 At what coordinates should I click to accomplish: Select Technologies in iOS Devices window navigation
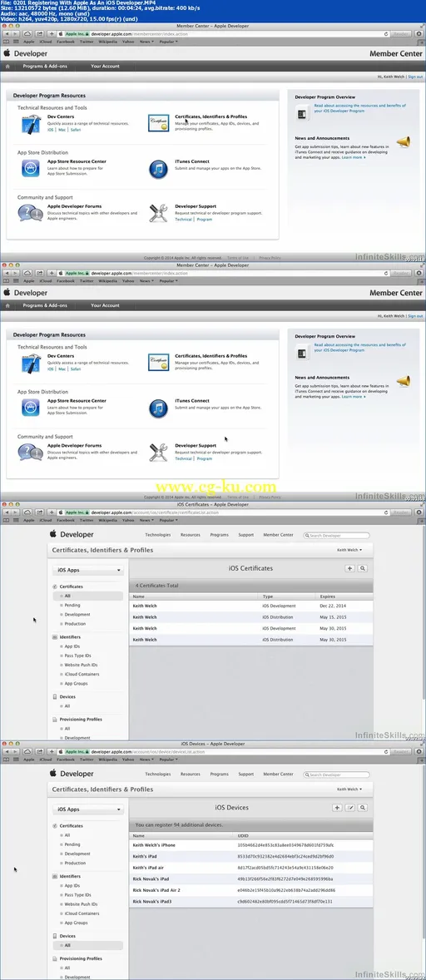point(158,775)
